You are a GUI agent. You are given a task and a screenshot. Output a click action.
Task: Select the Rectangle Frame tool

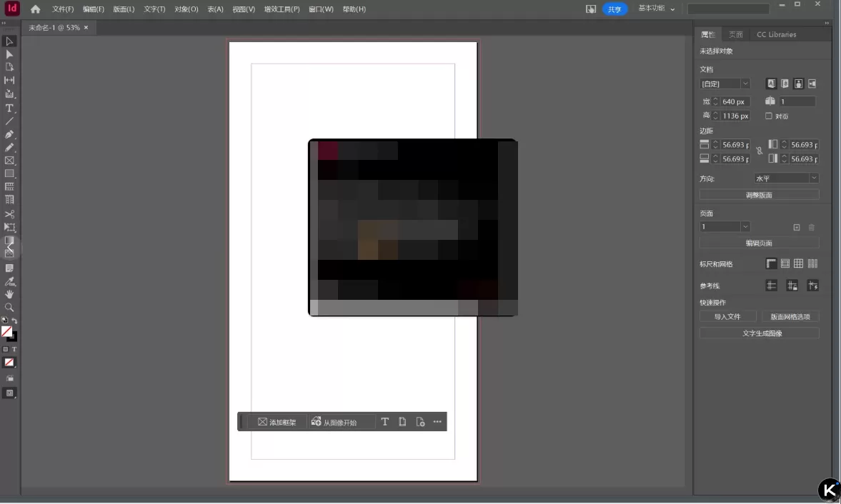[x=9, y=160]
